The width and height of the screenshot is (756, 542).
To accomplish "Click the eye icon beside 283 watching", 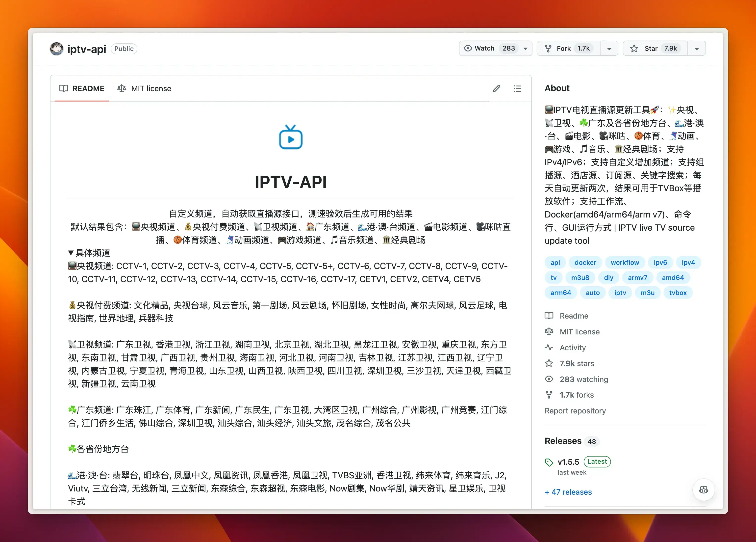I will coord(549,379).
